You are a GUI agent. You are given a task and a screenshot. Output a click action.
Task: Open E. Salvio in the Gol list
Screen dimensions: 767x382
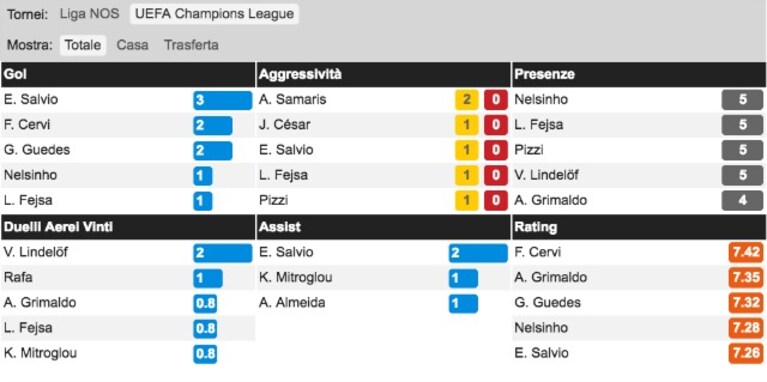31,100
